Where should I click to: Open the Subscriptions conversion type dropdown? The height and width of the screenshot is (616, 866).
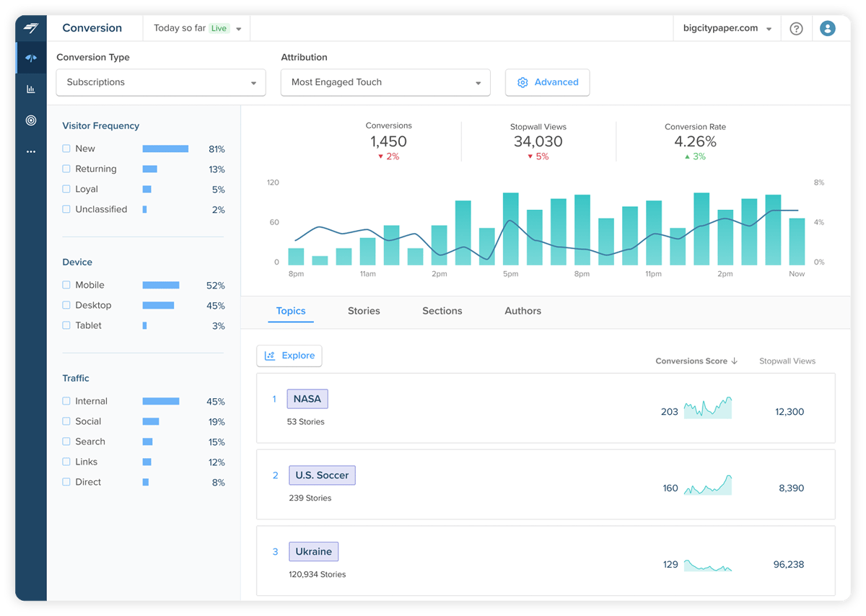click(160, 82)
